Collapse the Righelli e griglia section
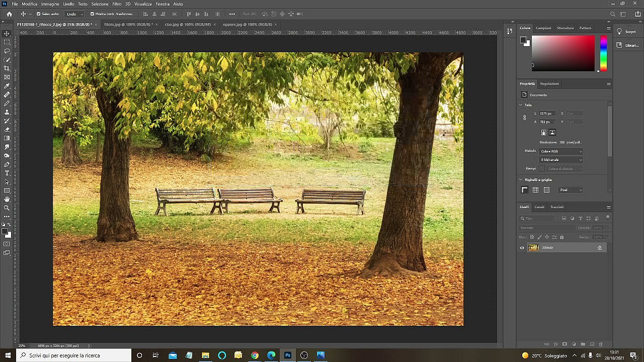This screenshot has width=644, height=362. tap(521, 179)
